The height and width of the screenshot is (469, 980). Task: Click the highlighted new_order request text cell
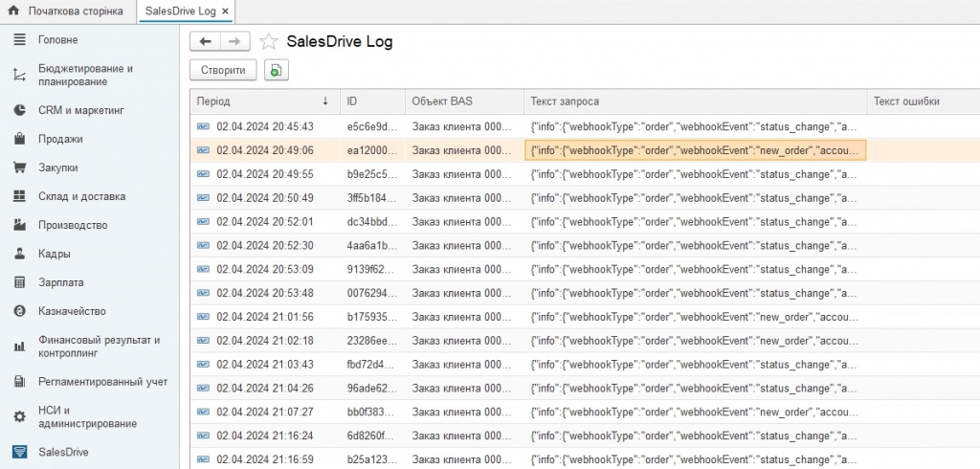(696, 150)
